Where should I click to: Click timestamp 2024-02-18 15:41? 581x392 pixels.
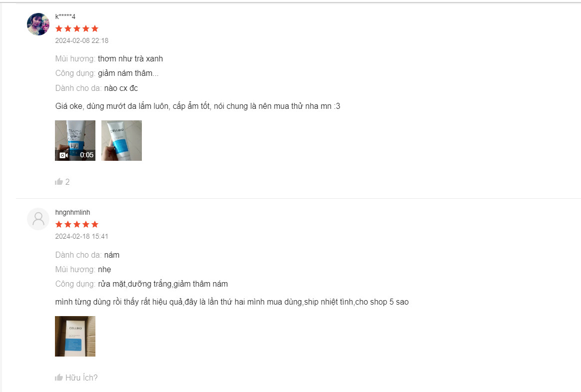point(82,236)
